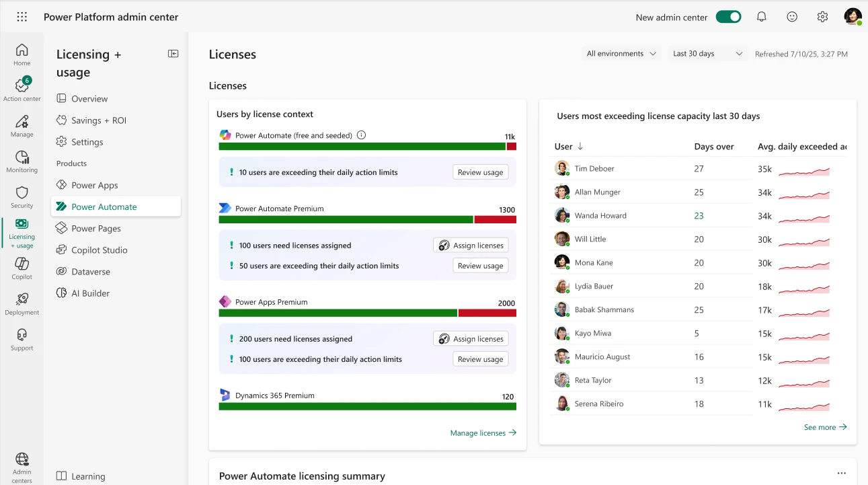Click Assign licenses for 100 users
This screenshot has height=485, width=868.
pos(471,246)
